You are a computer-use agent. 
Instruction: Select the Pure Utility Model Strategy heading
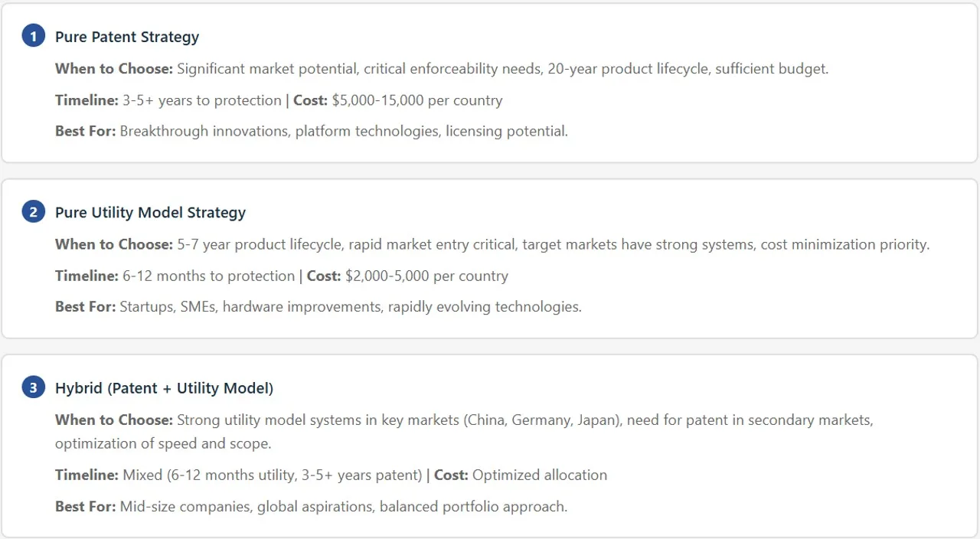pyautogui.click(x=150, y=213)
